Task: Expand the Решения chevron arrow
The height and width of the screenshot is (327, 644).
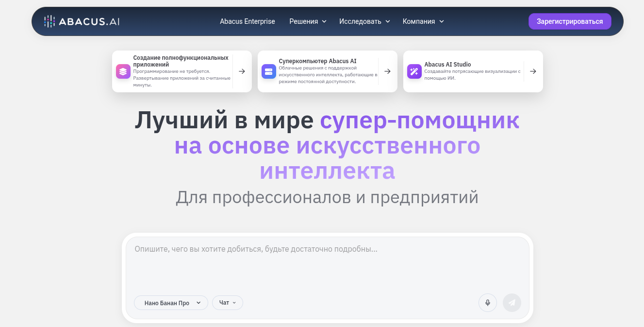Action: [x=324, y=21]
